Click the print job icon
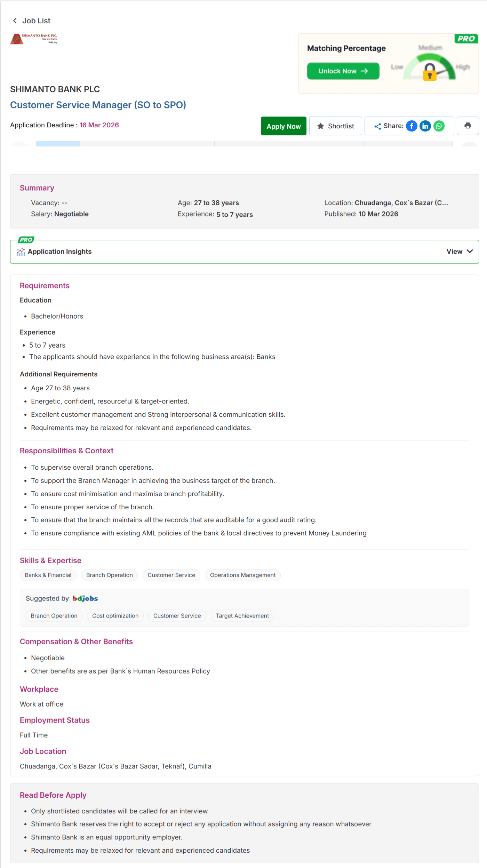 point(468,126)
